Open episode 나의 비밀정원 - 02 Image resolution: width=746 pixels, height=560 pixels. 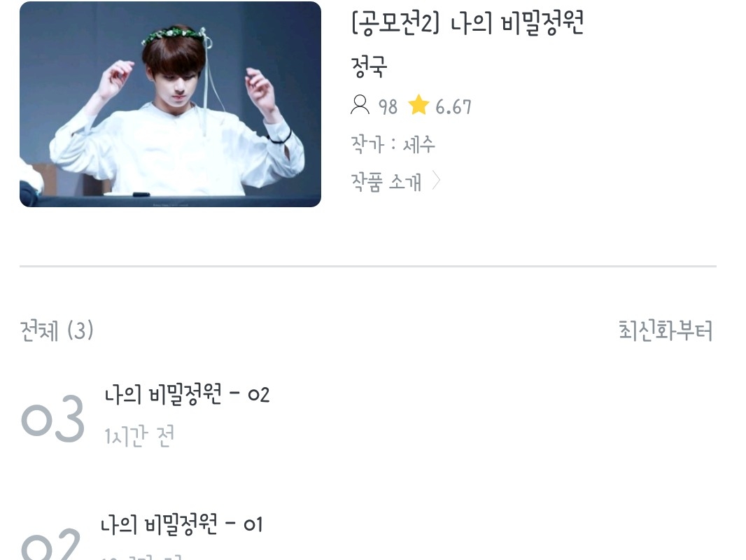(187, 394)
